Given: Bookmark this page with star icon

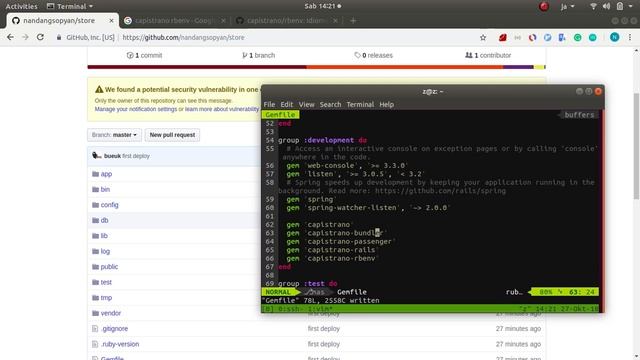Looking at the screenshot, I should pos(483,38).
